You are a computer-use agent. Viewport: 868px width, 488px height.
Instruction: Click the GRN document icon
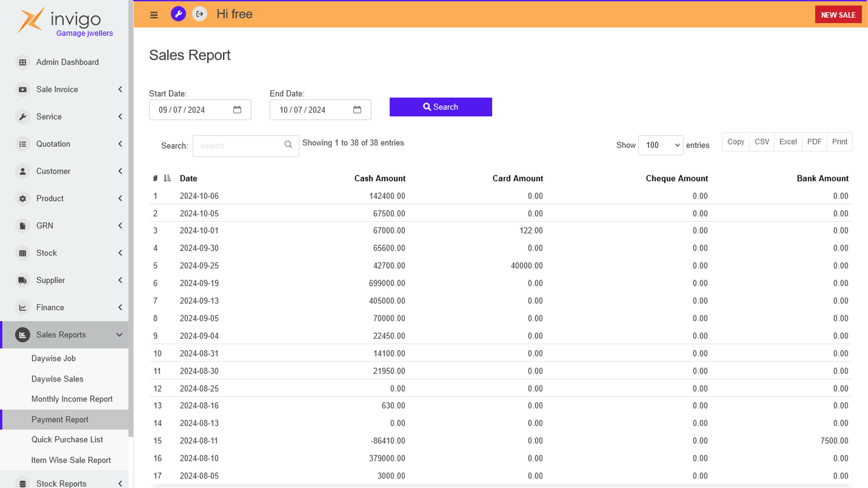tap(23, 225)
